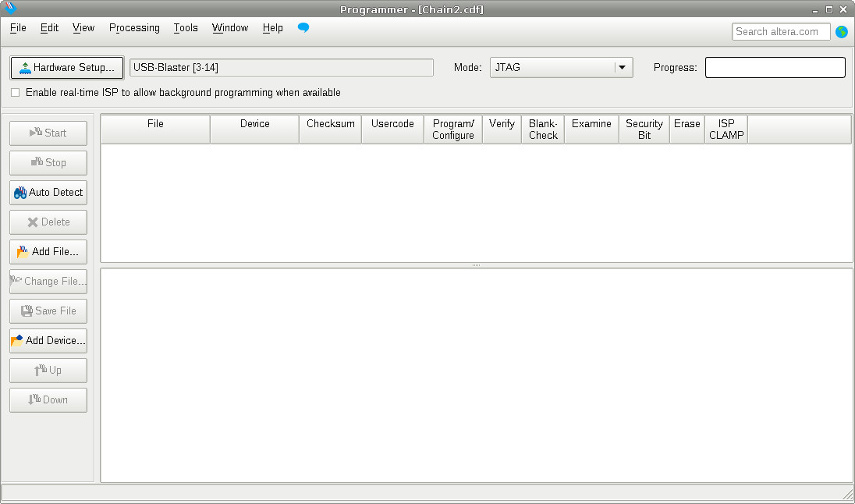Click the blue feedback speech bubble icon
The image size is (855, 504).
[x=303, y=27]
